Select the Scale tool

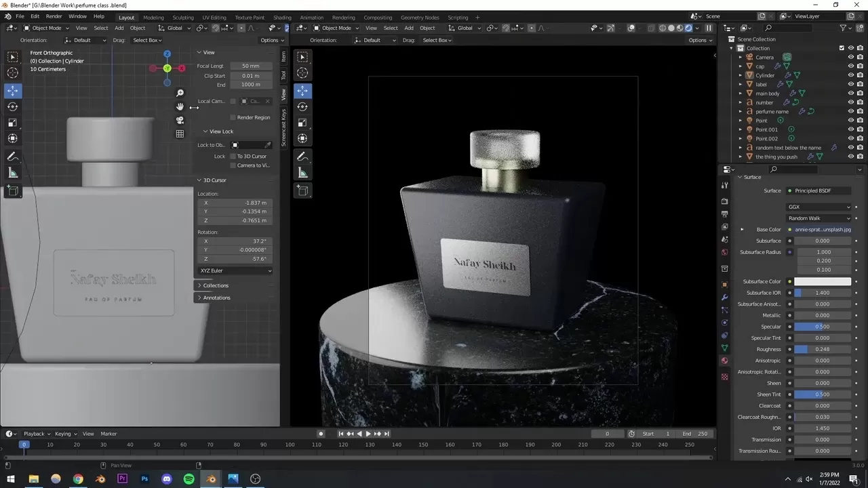[13, 123]
